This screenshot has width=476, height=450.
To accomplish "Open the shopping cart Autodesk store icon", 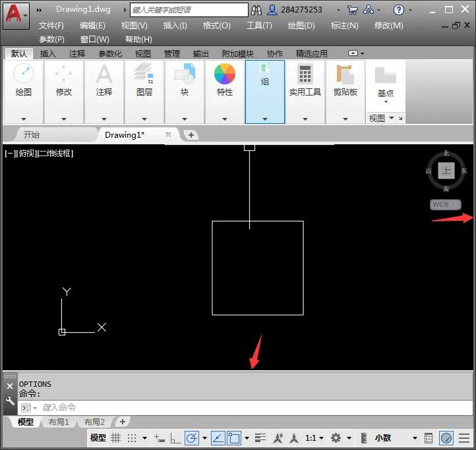I will point(353,10).
